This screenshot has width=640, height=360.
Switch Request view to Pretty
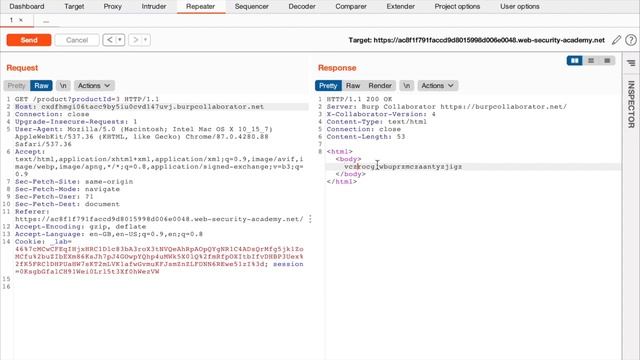tap(16, 86)
